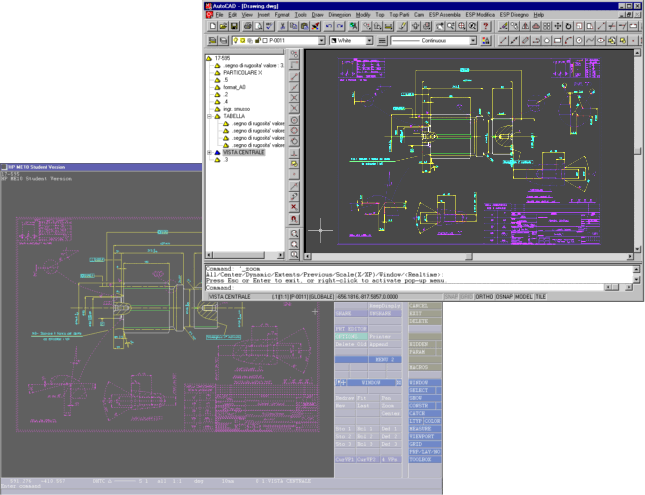Screen dimensions: 645x495
Task: Click the zoom magnifier icon in vertical toolbar
Action: (x=294, y=233)
